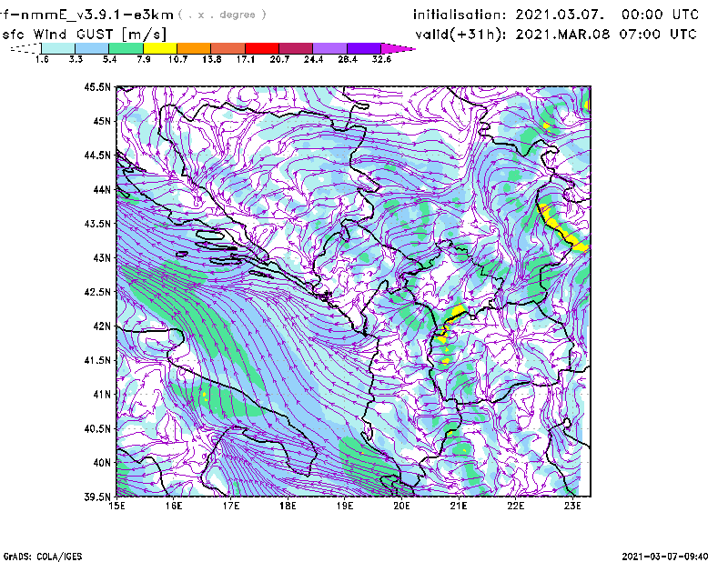
Task: Click the 43N latitude label
Action: 102,257
